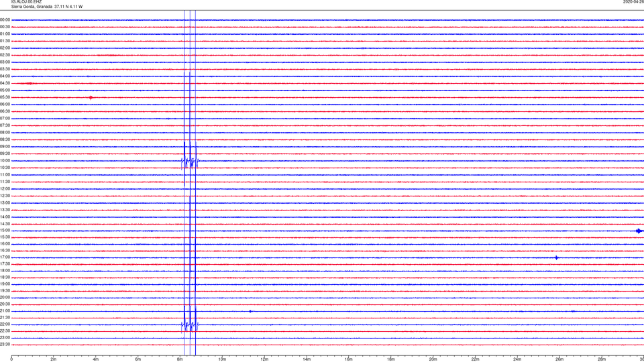Click the red disturbance on 04:30 trace

tap(29, 83)
